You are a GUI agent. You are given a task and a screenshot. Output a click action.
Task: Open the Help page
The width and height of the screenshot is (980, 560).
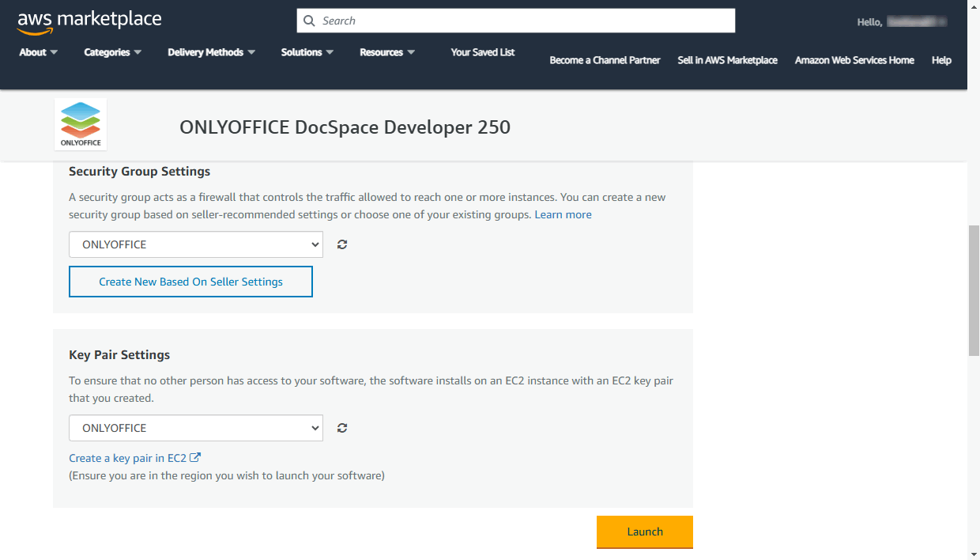click(941, 60)
